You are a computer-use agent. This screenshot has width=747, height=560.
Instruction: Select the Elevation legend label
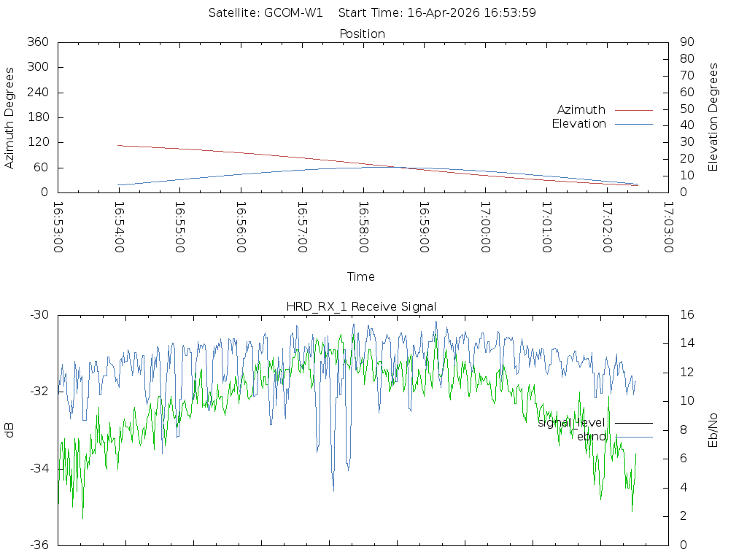(578, 124)
